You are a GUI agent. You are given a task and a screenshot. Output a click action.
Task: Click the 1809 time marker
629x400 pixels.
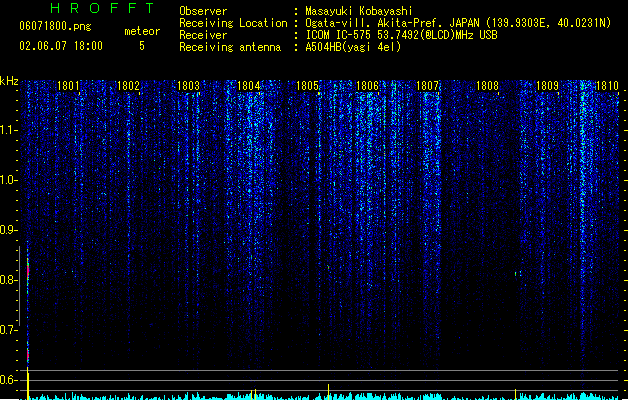coord(547,86)
